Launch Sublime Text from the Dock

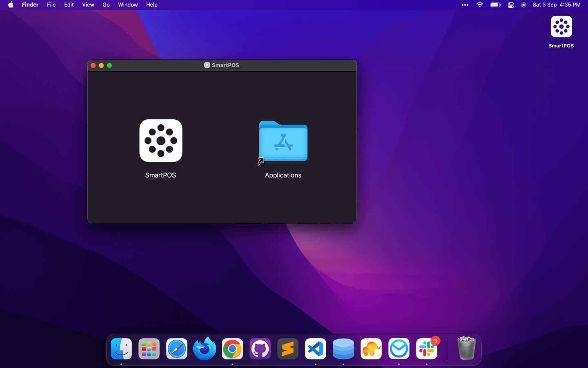pyautogui.click(x=287, y=349)
